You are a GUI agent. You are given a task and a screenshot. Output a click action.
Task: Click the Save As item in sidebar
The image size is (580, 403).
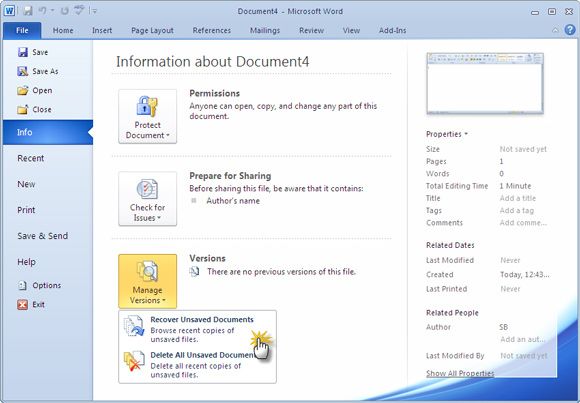tap(38, 71)
